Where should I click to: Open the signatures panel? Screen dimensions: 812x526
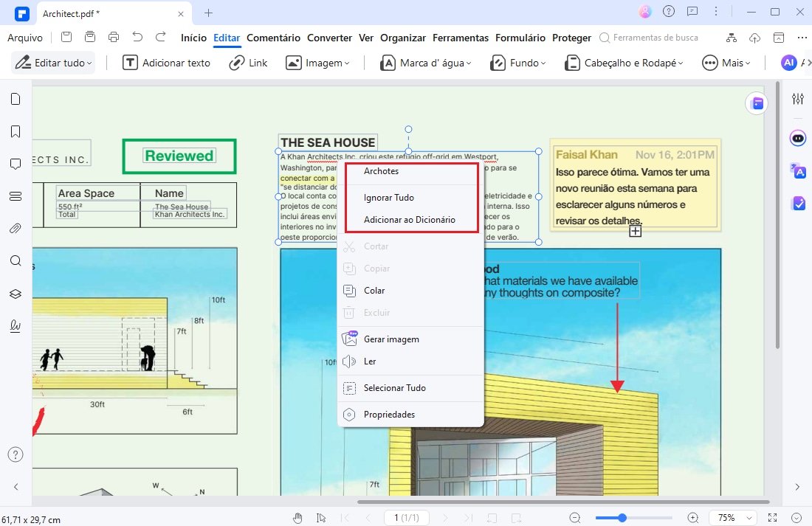coord(16,325)
